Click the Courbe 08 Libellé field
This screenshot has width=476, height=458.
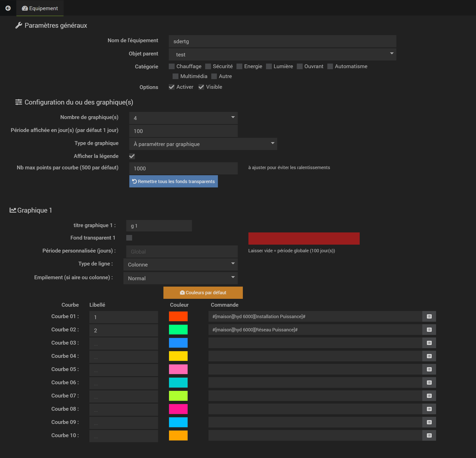pyautogui.click(x=124, y=410)
